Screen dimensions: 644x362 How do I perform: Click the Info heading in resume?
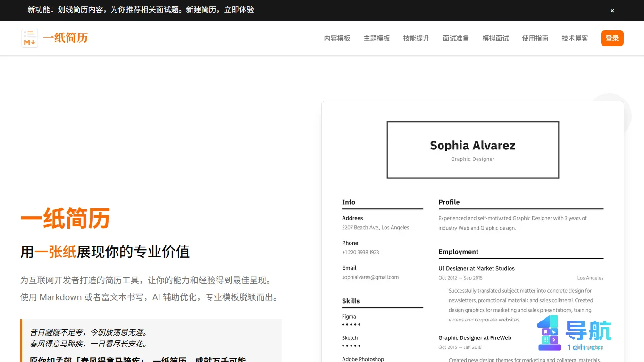click(x=349, y=202)
